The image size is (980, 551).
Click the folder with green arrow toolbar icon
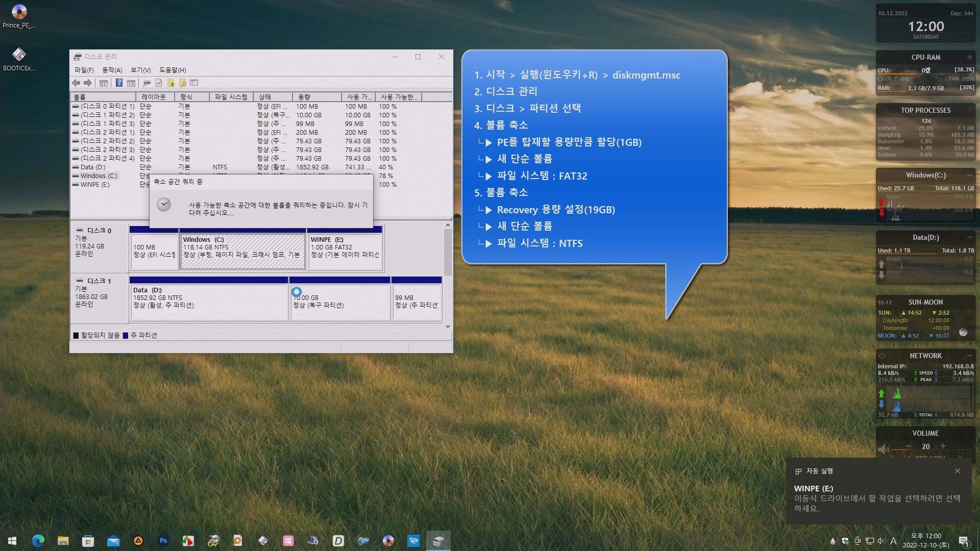coord(171,83)
